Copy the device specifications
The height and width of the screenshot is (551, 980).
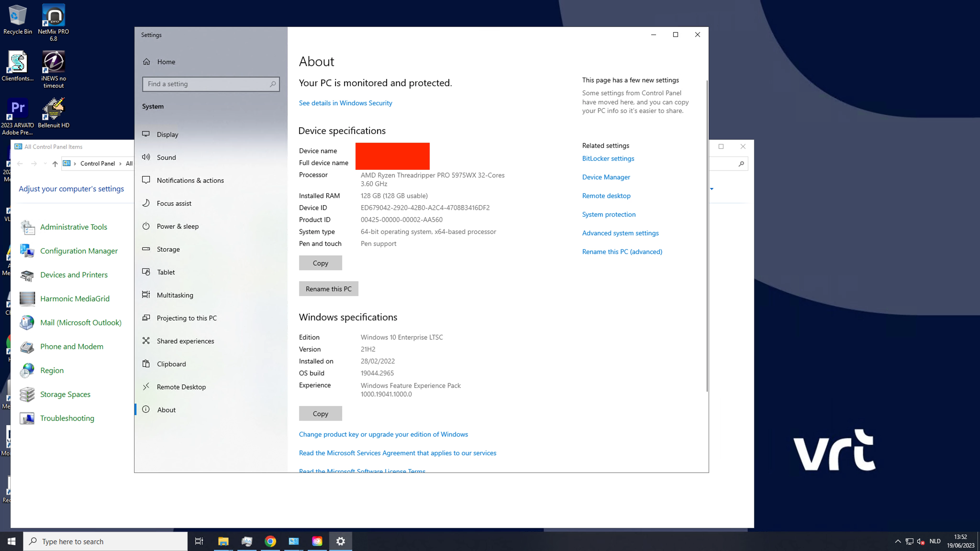click(320, 263)
